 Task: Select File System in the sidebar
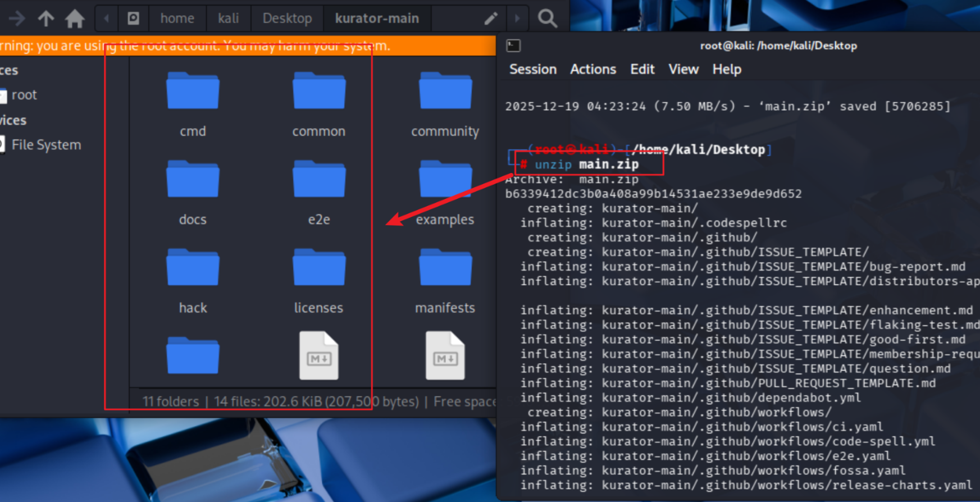point(46,145)
